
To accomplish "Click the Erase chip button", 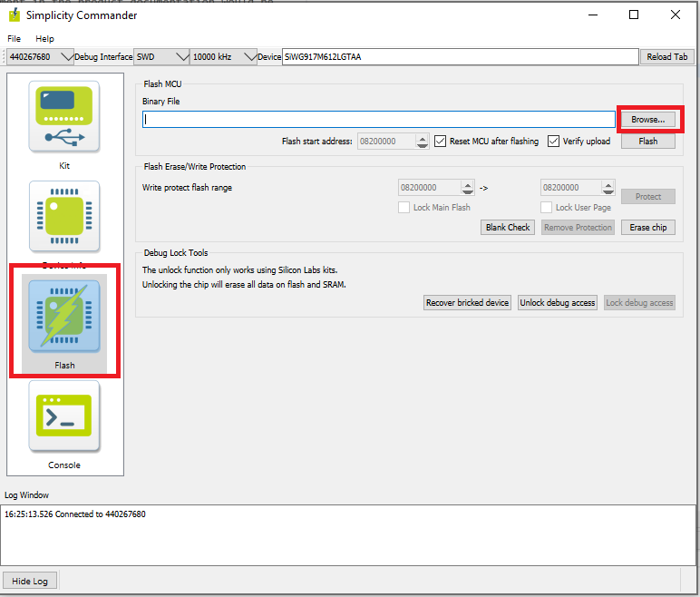I will (647, 228).
